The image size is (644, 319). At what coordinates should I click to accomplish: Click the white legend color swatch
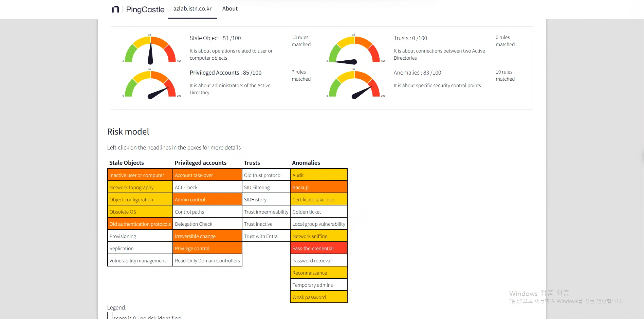point(110,316)
